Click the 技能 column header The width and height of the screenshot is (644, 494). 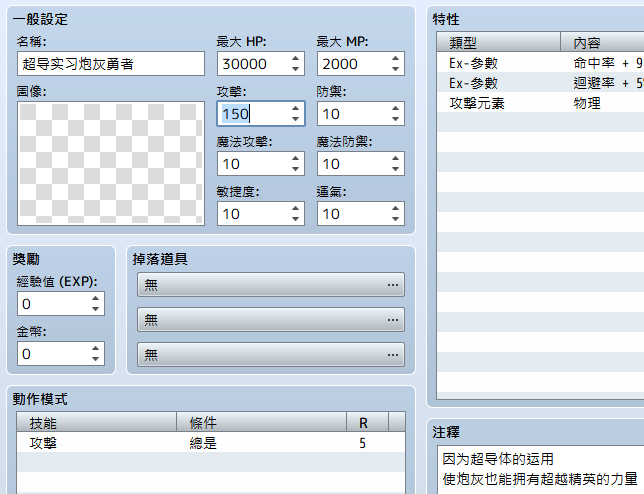pos(97,422)
